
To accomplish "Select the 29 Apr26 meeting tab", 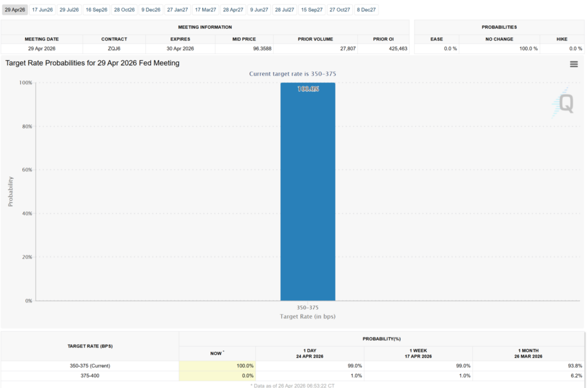I will (x=15, y=10).
